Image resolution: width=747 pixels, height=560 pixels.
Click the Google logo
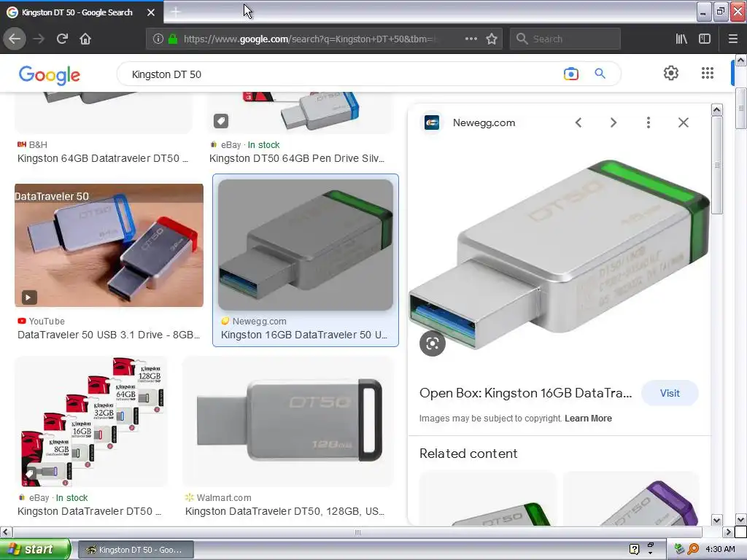coord(50,75)
